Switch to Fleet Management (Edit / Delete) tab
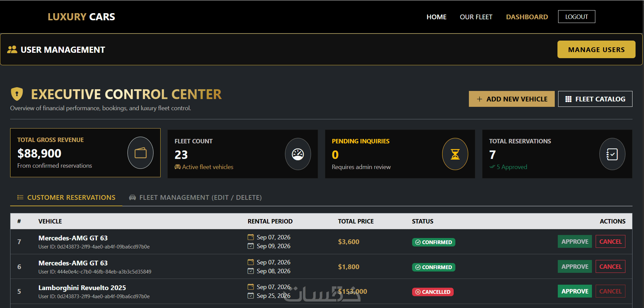Screen dimensions: 644x308 point(195,197)
